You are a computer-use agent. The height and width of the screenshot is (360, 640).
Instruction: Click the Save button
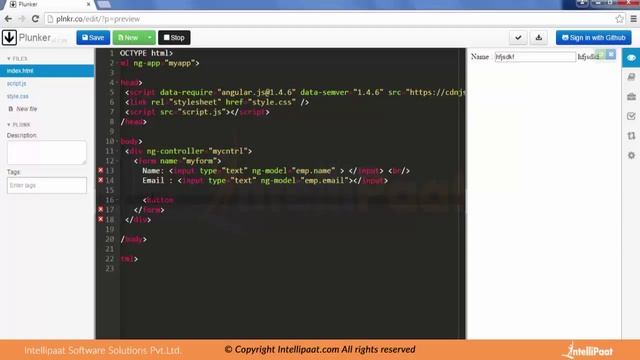[93, 38]
